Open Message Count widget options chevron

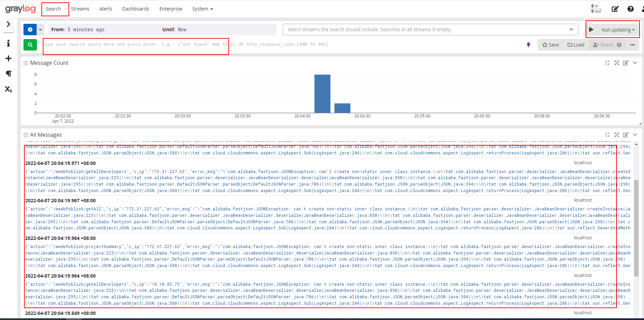tap(635, 63)
